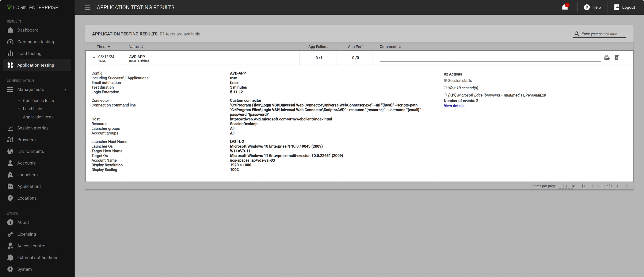Image resolution: width=644 pixels, height=277 pixels.
Task: Click Number of events: 2 text
Action: (461, 101)
